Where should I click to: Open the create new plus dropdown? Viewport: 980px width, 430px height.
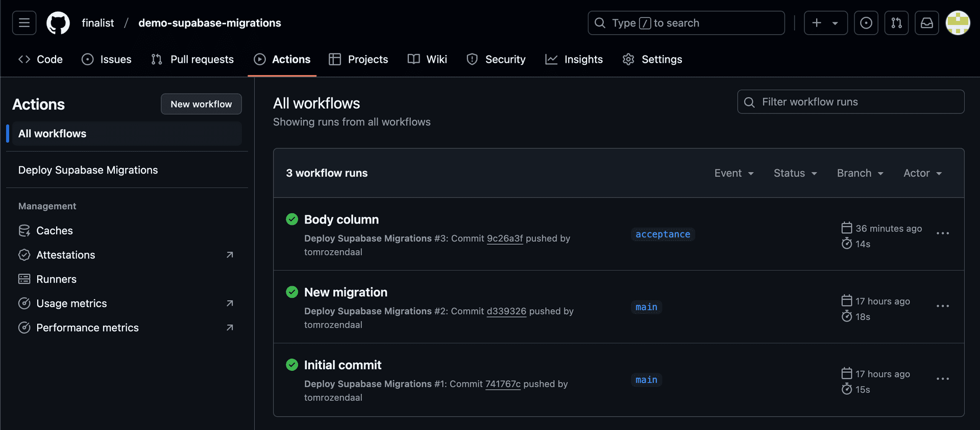tap(825, 23)
